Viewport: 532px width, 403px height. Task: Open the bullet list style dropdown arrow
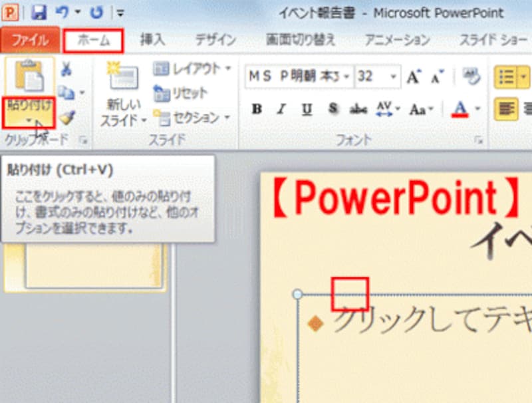524,77
